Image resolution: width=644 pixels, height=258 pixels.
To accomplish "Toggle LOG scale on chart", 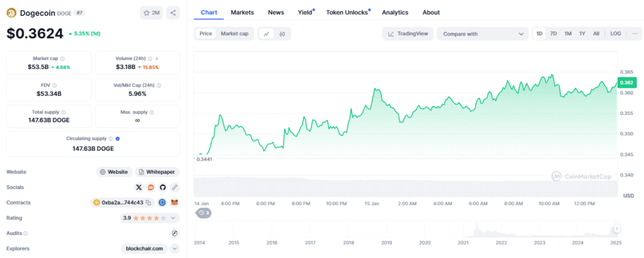I will coord(615,34).
